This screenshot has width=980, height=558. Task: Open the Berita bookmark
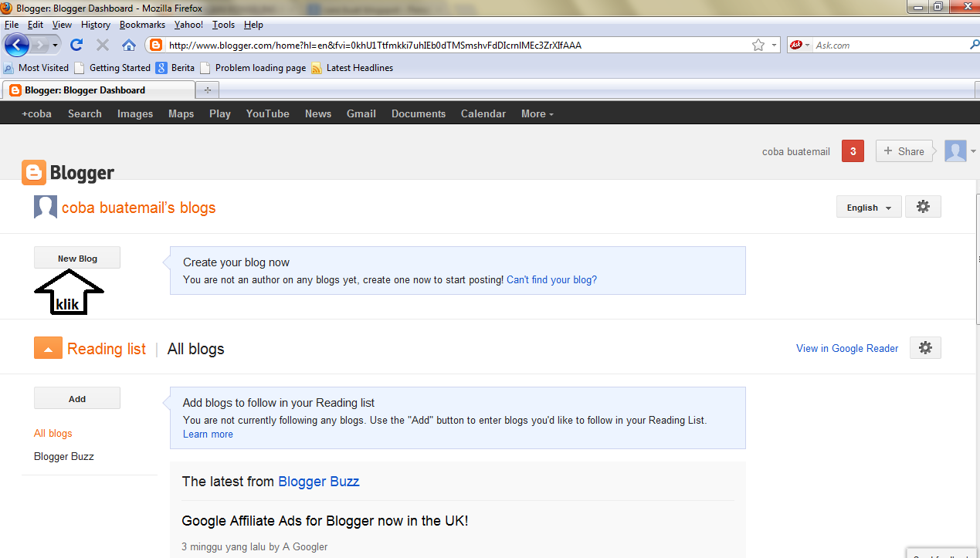click(175, 68)
